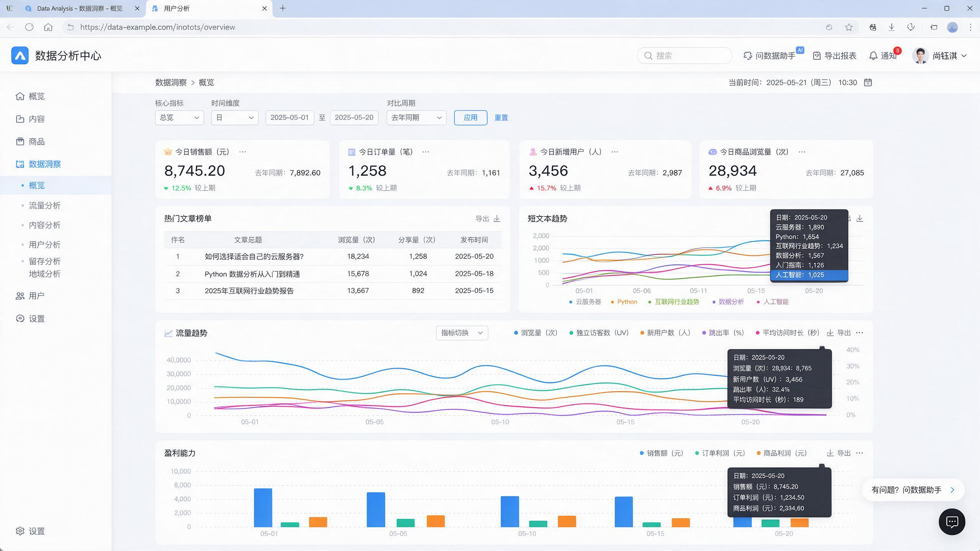The width and height of the screenshot is (980, 551).
Task: Toggle 跳出率（%）legend series
Action: click(x=723, y=333)
